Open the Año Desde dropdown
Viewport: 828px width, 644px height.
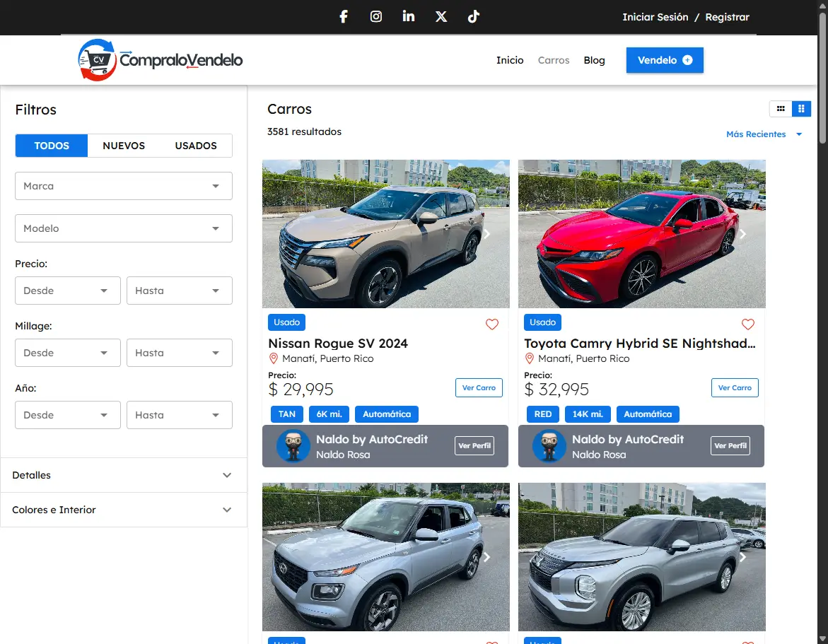pyautogui.click(x=68, y=415)
